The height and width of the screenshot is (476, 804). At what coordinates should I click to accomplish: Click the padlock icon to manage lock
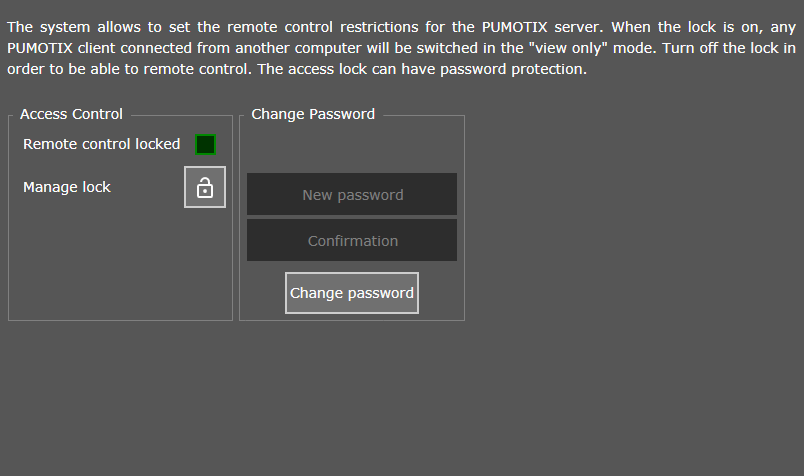205,187
